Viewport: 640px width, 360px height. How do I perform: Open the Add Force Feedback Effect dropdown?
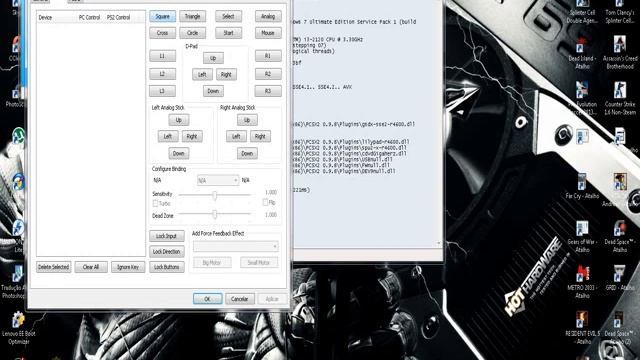(x=236, y=246)
